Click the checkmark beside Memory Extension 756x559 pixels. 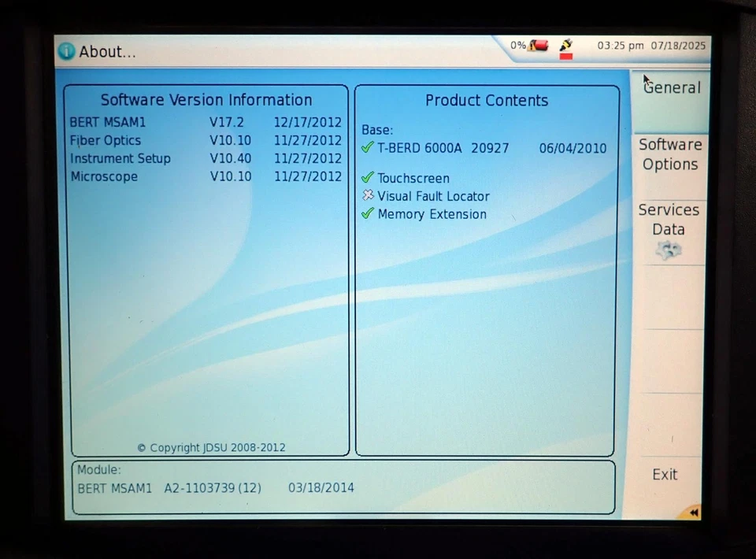point(367,214)
